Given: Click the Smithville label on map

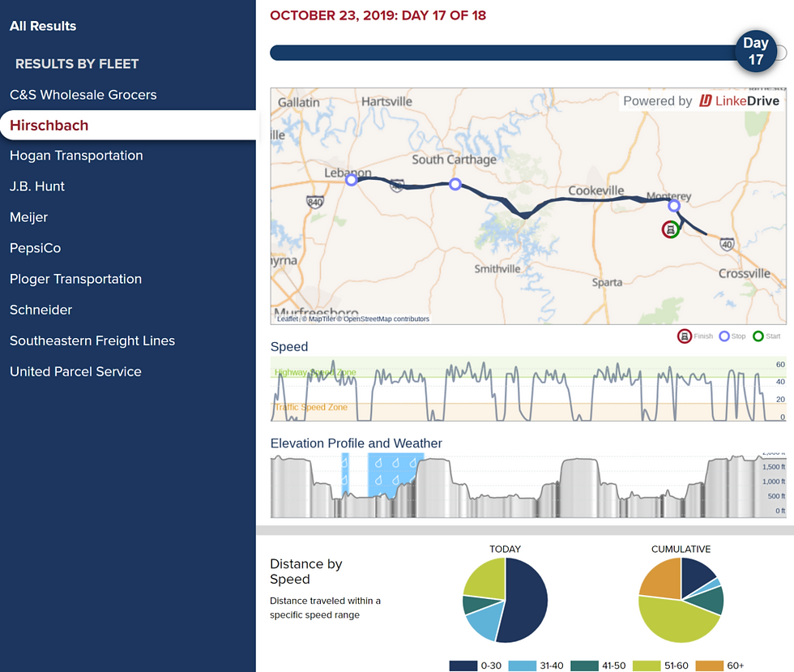Looking at the screenshot, I should point(497,269).
